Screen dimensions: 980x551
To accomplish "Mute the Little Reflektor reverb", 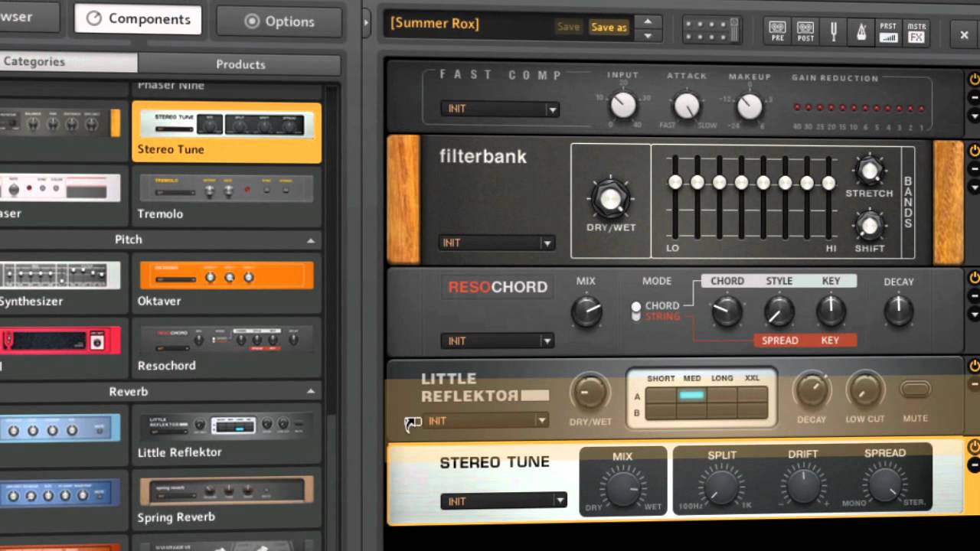I will tap(916, 388).
